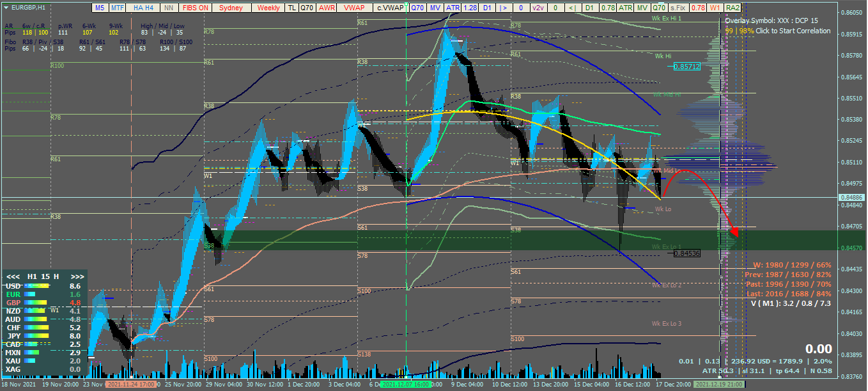Toggle the HA H4 Heikin Ashi button
The image size is (868, 391).
(x=143, y=8)
